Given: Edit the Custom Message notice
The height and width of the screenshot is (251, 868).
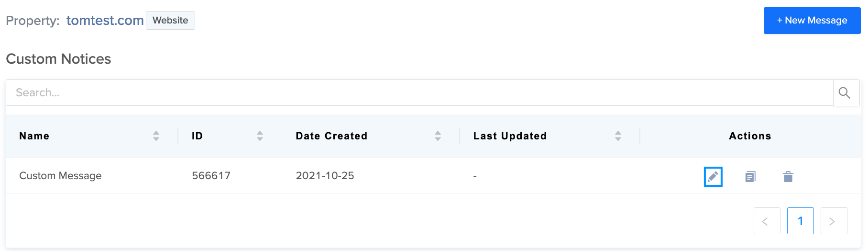Looking at the screenshot, I should (713, 177).
